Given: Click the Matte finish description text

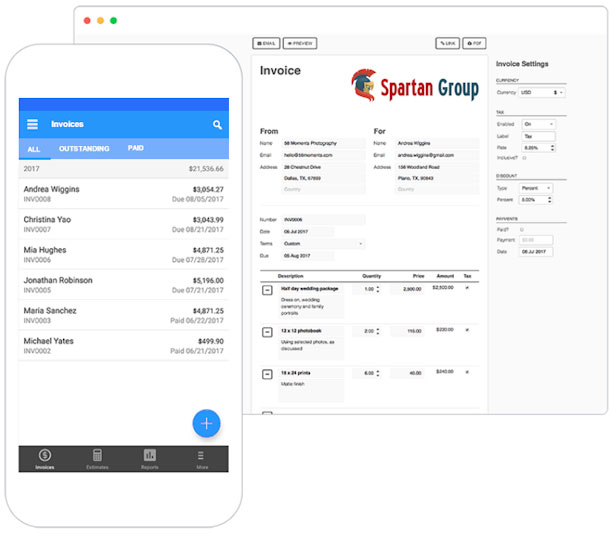Looking at the screenshot, I should [293, 384].
